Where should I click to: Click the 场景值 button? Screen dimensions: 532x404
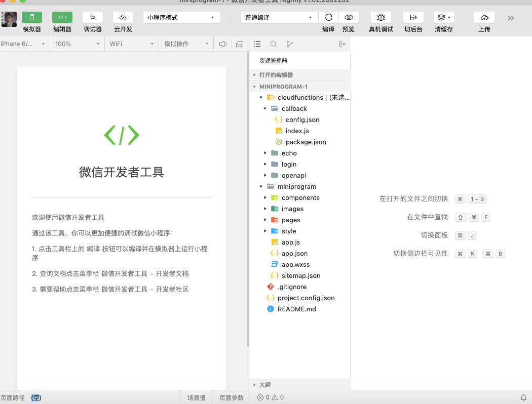tap(197, 397)
